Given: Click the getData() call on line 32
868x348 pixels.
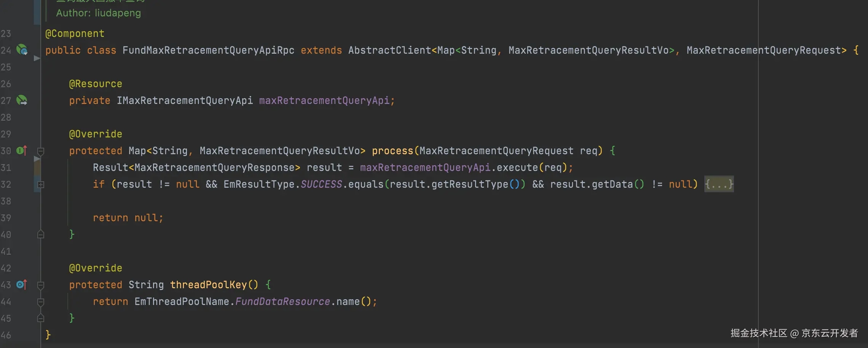Looking at the screenshot, I should (x=618, y=184).
